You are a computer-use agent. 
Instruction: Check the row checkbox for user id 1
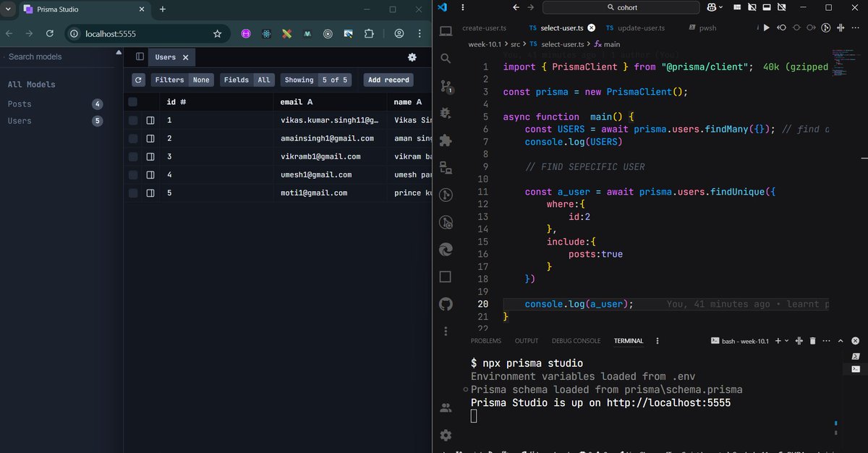[x=133, y=120]
